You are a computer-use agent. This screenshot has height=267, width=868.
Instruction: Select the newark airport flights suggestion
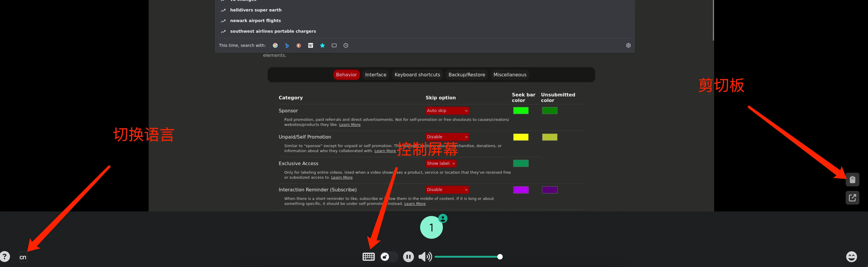point(255,21)
